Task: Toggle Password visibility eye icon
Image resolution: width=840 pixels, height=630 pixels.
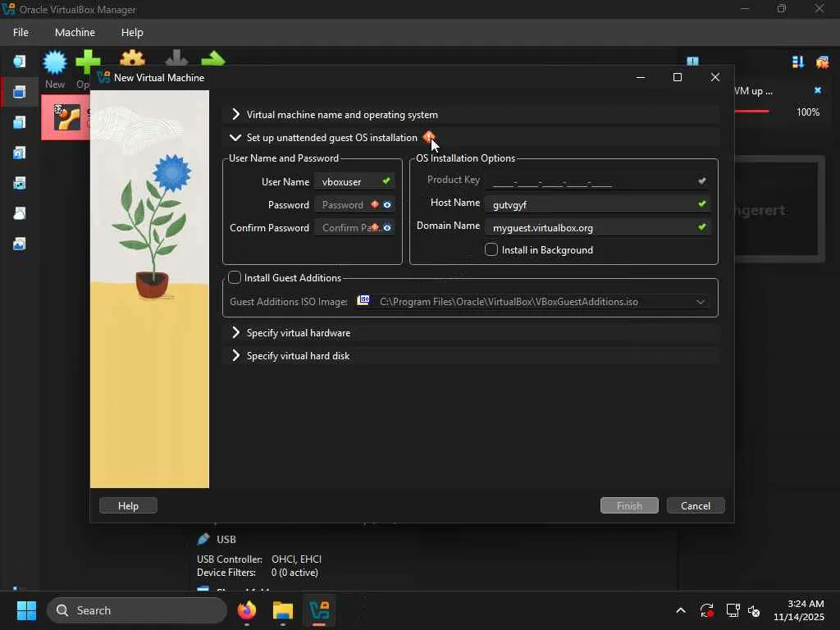Action: [x=387, y=204]
